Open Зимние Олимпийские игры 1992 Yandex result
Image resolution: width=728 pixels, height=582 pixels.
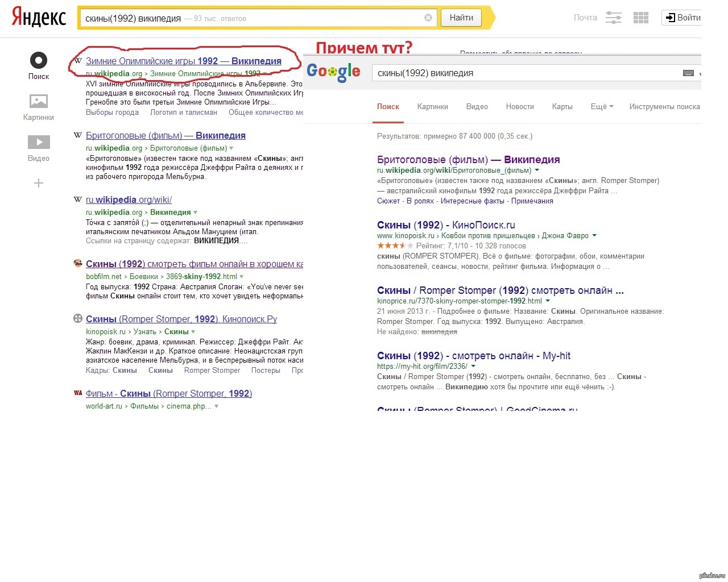point(183,61)
